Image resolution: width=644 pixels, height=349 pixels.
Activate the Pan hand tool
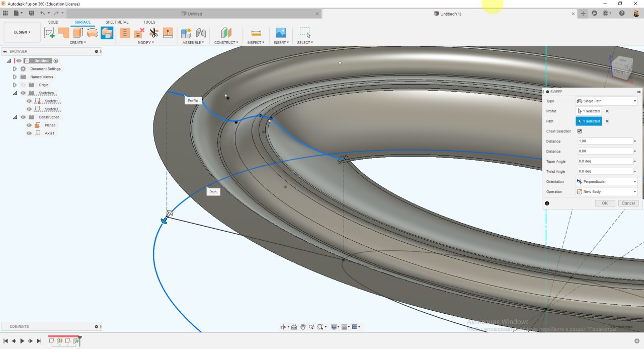[x=303, y=327]
